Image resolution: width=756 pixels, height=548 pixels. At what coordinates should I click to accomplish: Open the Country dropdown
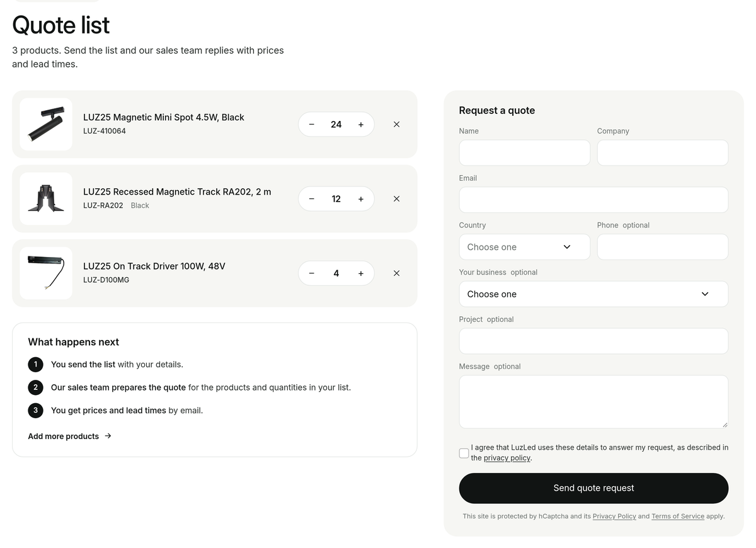(524, 247)
